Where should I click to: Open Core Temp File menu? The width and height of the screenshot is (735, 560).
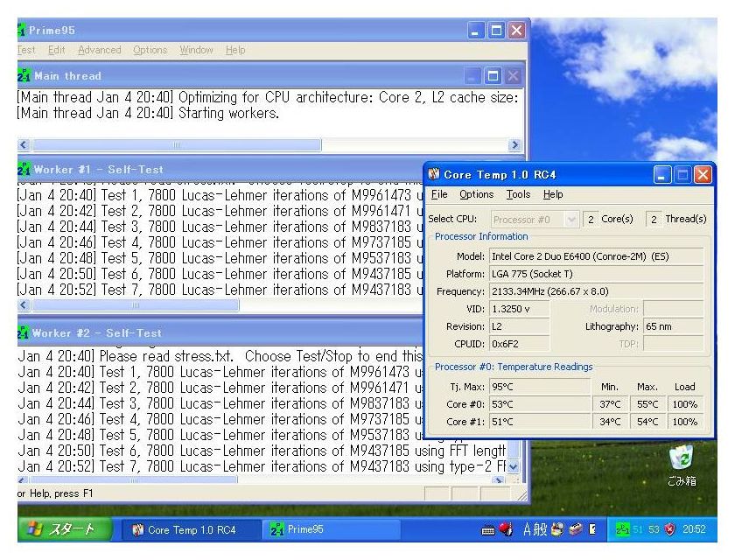point(439,194)
